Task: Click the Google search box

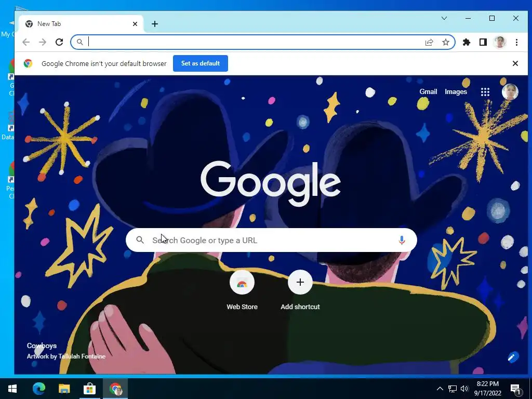Action: [271, 240]
